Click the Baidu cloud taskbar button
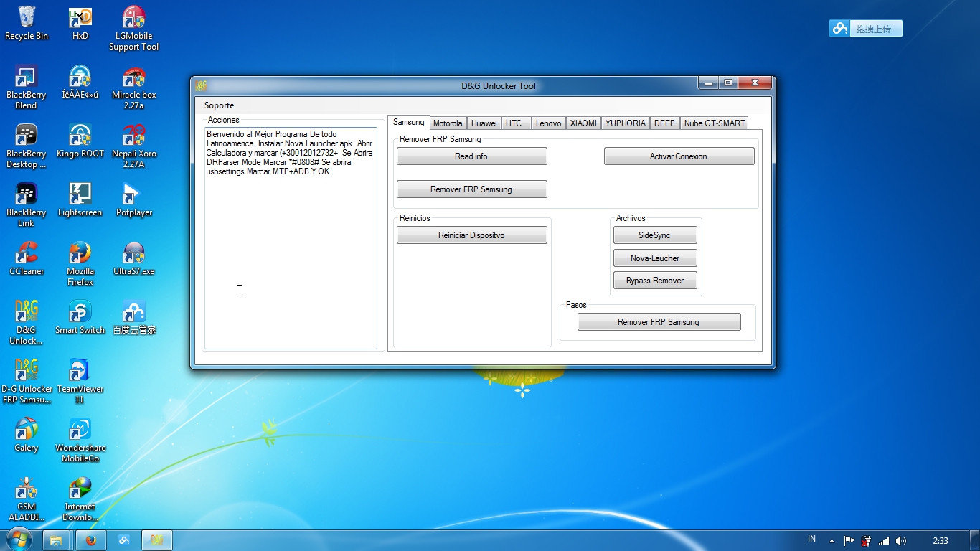This screenshot has width=980, height=551. tap(124, 540)
